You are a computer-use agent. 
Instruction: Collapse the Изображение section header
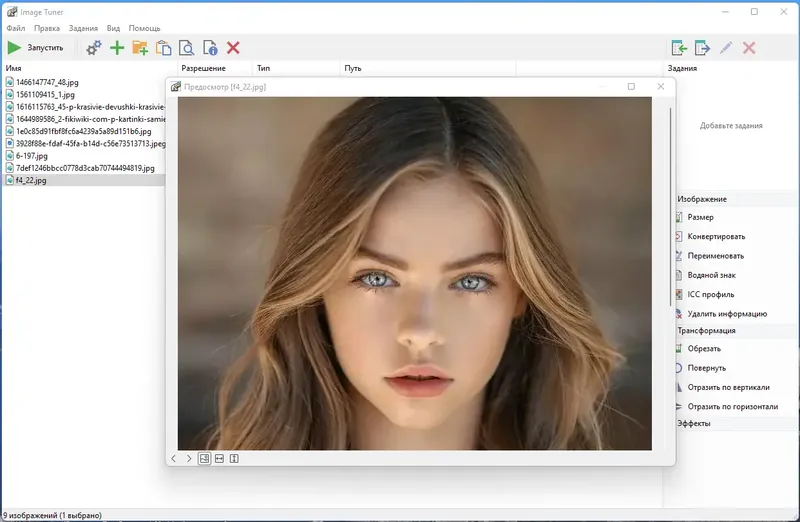(x=736, y=200)
